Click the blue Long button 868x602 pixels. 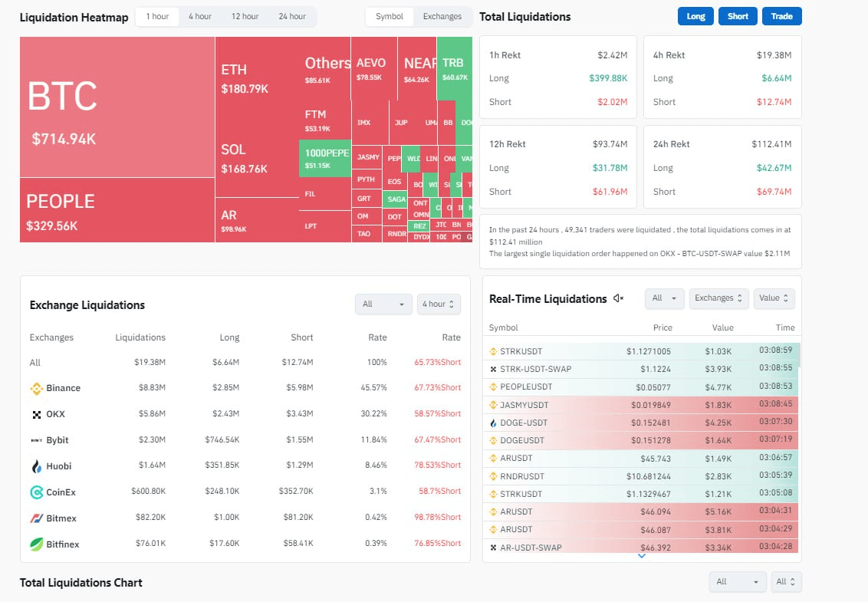point(695,17)
